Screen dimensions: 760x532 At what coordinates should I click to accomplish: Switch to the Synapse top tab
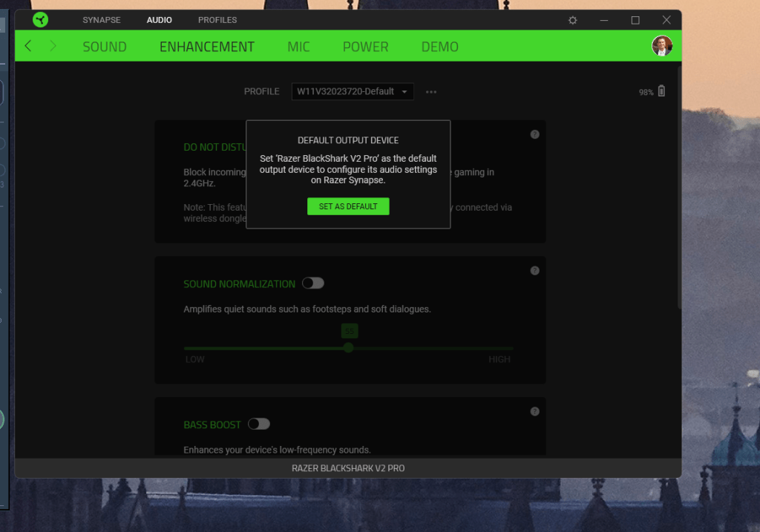click(101, 20)
